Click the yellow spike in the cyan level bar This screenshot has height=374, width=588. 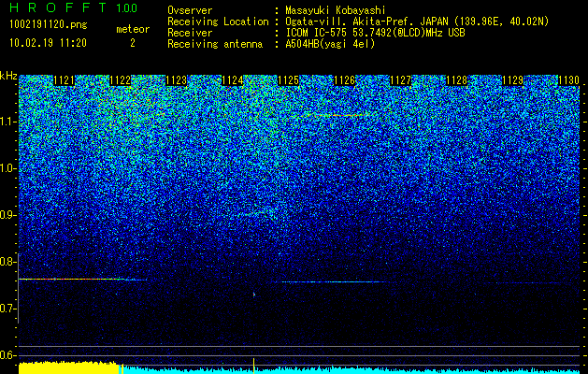coord(254,366)
